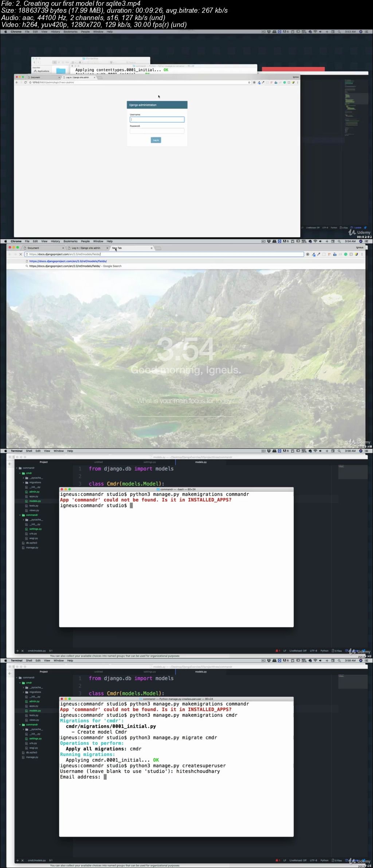The width and height of the screenshot is (373, 868).
Task: Click Username field on Django login form
Action: tap(157, 119)
